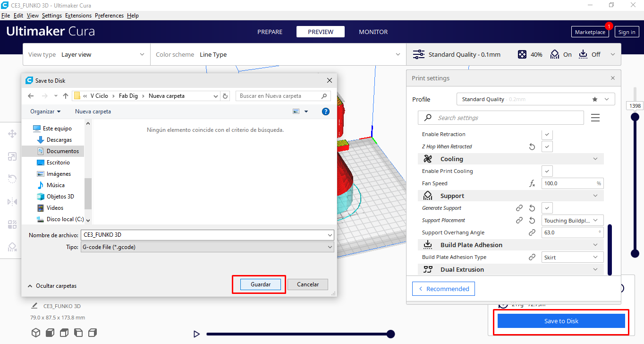644x344 pixels.
Task: Go back in the Save to Disk dialog
Action: (31, 96)
